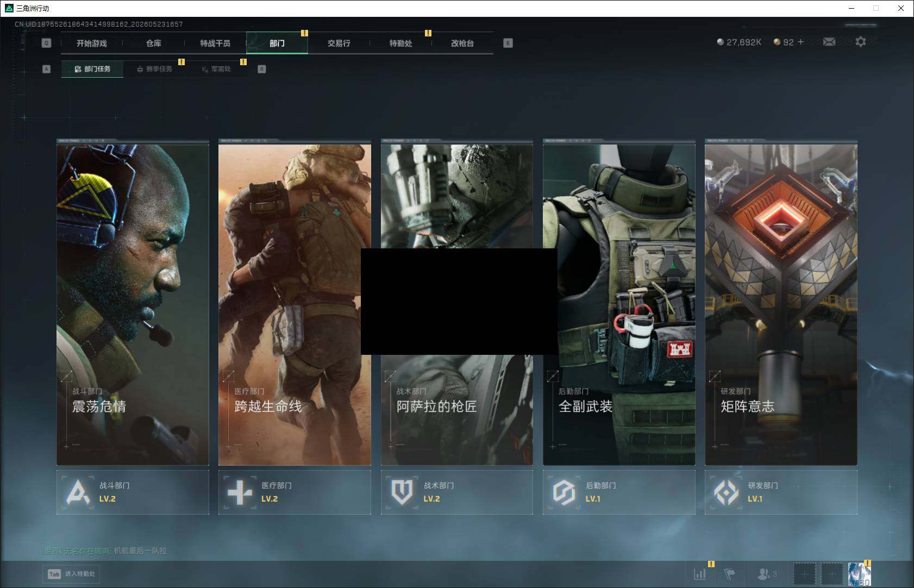This screenshot has width=914, height=588.
Task: Minimize the 三角洲行动 window
Action: click(852, 8)
